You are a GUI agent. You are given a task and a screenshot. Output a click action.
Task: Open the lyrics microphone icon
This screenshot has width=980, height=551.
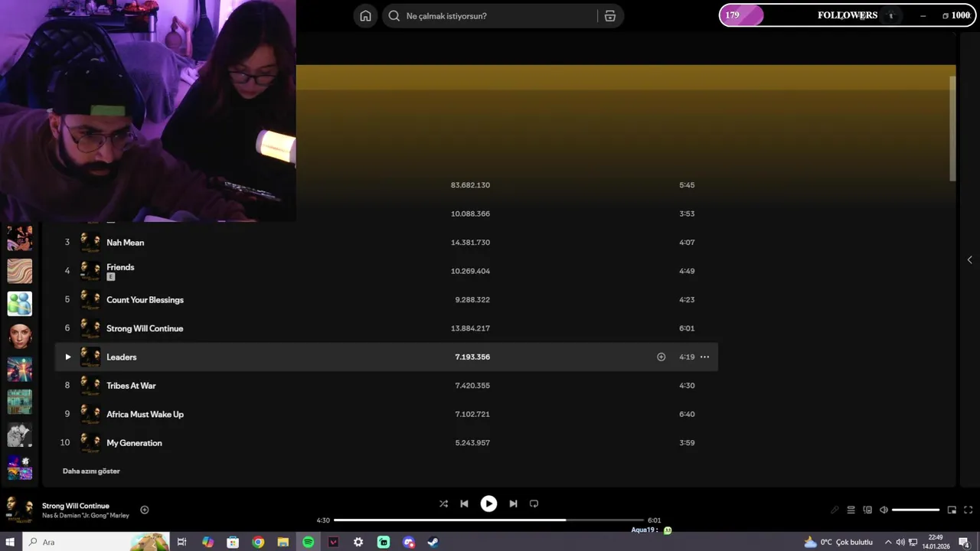835,510
